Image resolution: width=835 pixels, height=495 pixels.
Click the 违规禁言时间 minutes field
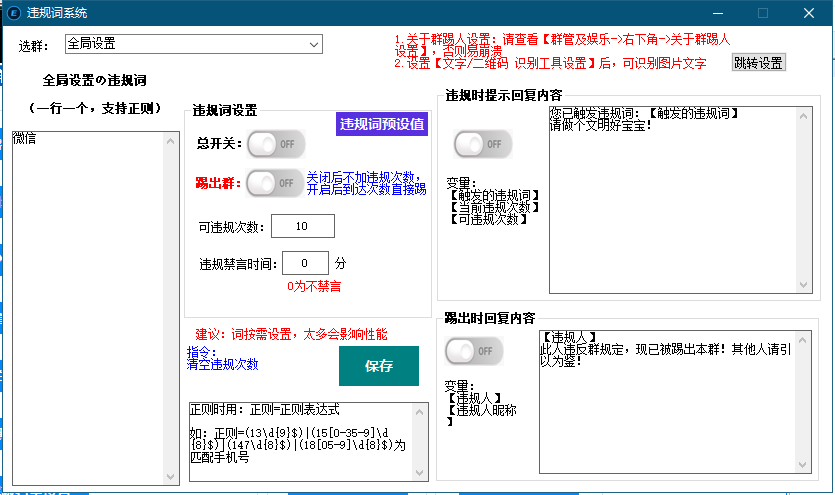305,263
